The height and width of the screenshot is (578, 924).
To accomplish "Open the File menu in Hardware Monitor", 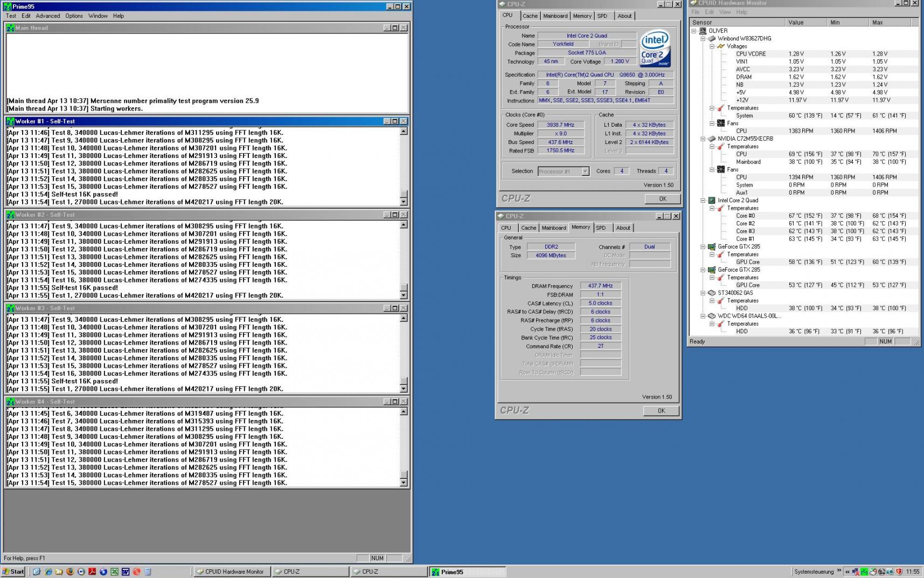I will click(696, 12).
